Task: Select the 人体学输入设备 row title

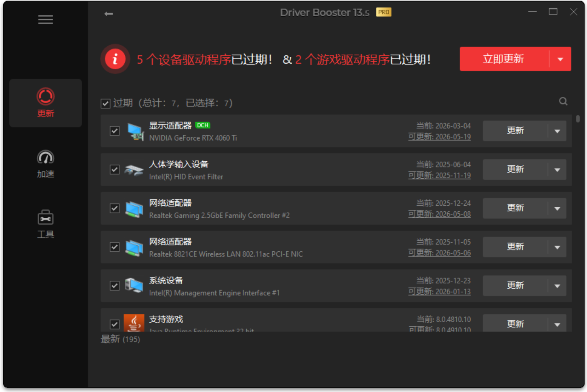Action: click(179, 164)
